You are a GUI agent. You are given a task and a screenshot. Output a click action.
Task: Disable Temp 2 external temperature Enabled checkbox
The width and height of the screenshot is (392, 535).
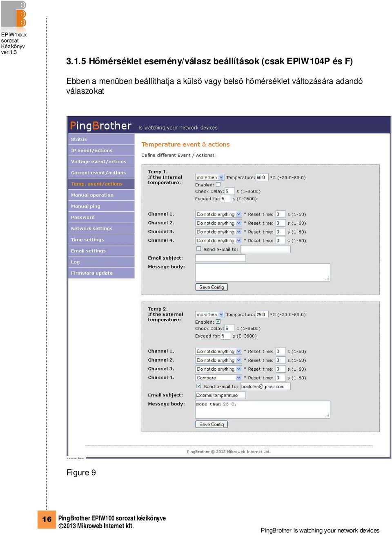coord(218,322)
